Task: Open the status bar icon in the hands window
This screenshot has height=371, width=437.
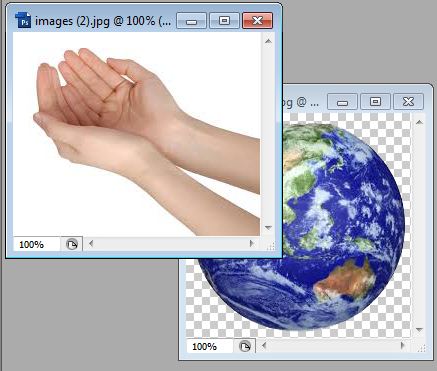Action: 72,244
